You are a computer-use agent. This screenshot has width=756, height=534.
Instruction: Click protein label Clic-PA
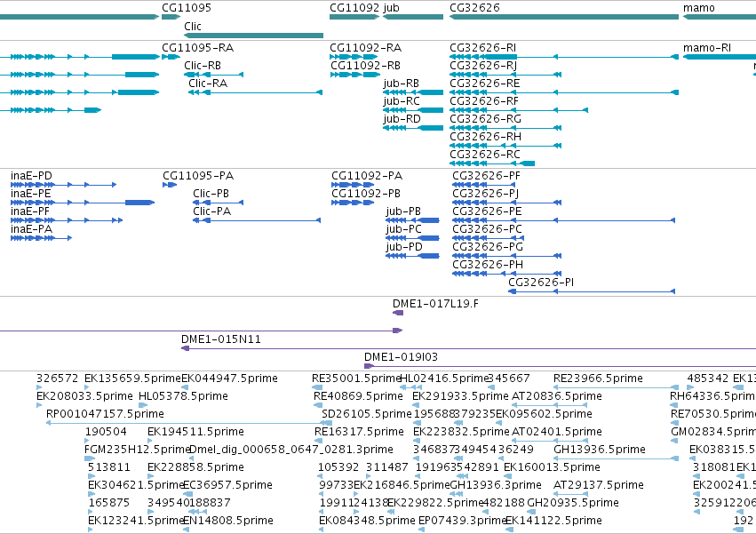[x=211, y=211]
